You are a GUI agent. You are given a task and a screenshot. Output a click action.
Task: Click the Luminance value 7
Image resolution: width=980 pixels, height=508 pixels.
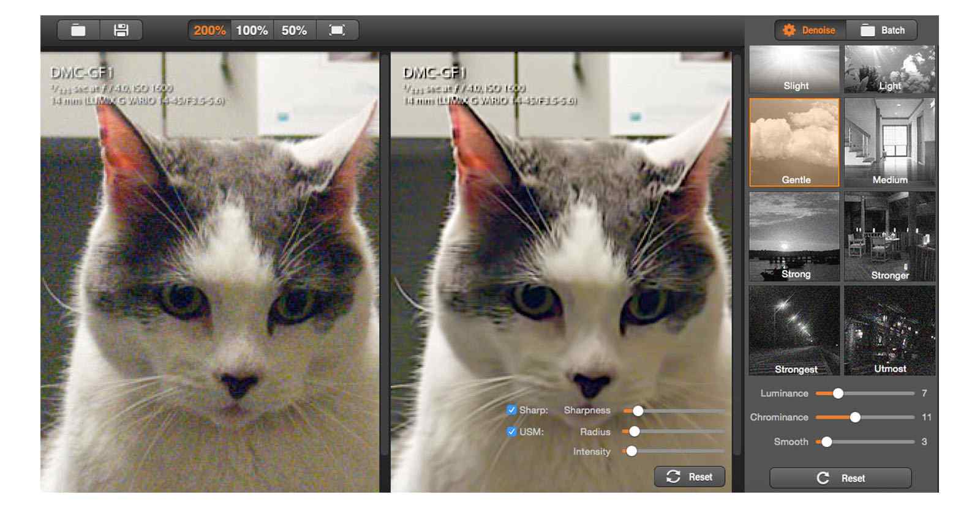(924, 394)
